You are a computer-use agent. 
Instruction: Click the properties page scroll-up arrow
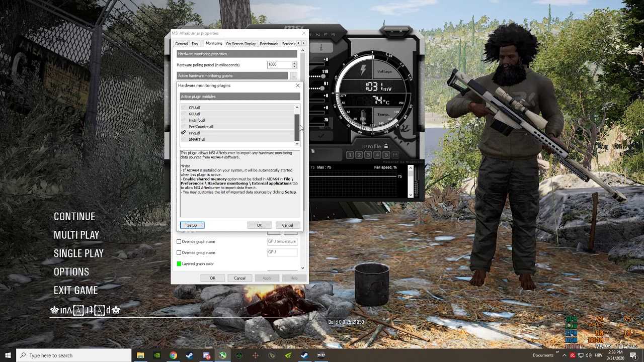(303, 51)
